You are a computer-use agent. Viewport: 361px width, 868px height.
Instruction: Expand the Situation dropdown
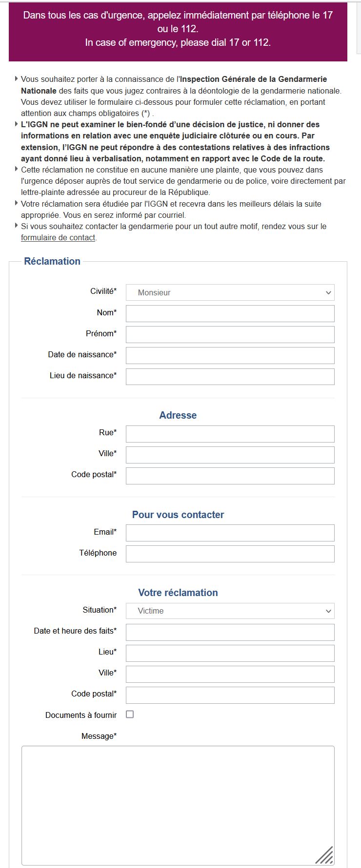229,611
